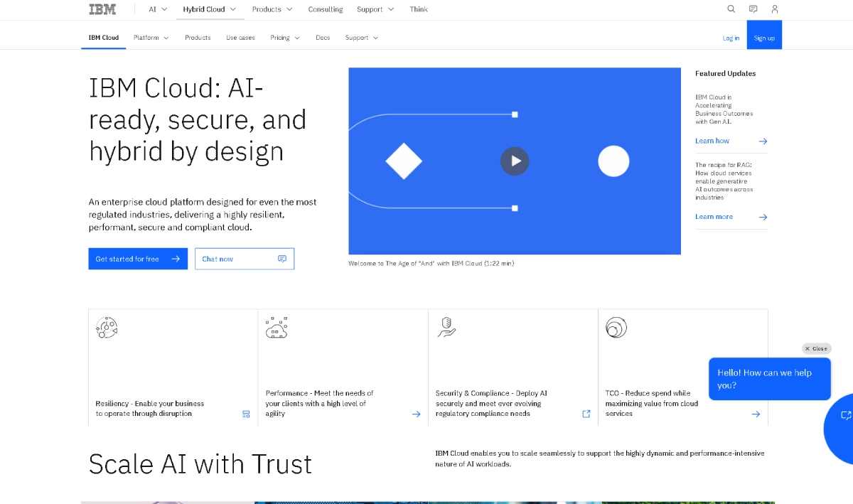Open the floating chat launcher bubble
The image size is (853, 504).
click(840, 428)
